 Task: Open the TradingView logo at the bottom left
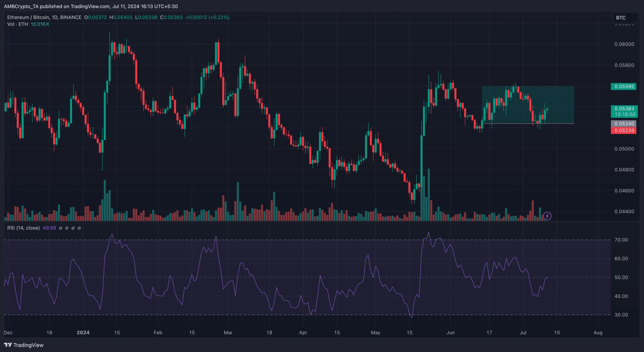[x=24, y=345]
